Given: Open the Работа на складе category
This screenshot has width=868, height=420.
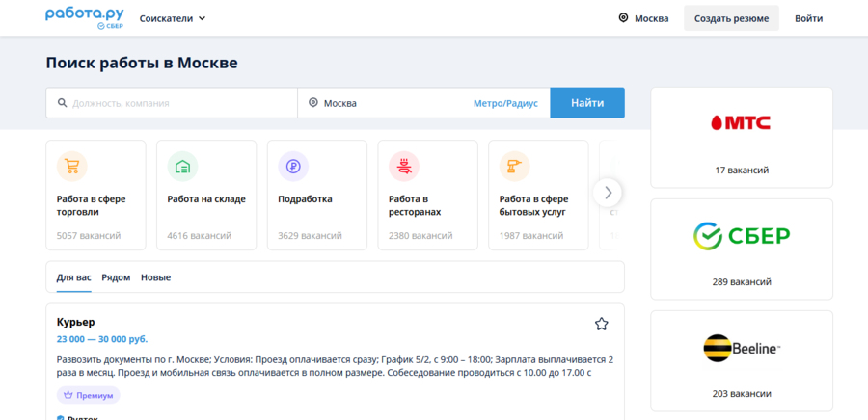Looking at the screenshot, I should point(206,196).
